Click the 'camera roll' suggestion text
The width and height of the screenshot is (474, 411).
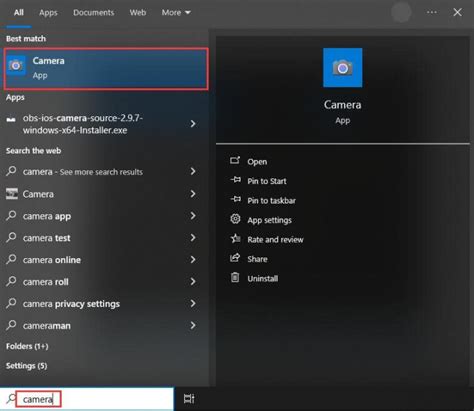point(46,282)
